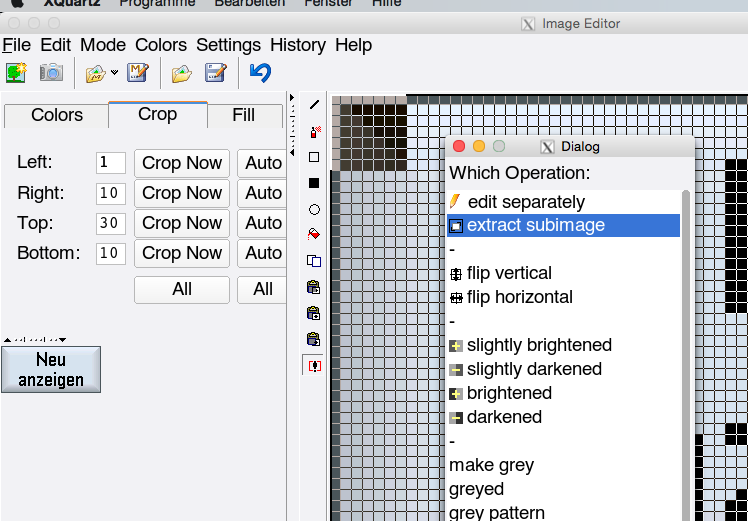Image resolution: width=748 pixels, height=521 pixels.
Task: Select the spray can tool
Action: (x=314, y=131)
